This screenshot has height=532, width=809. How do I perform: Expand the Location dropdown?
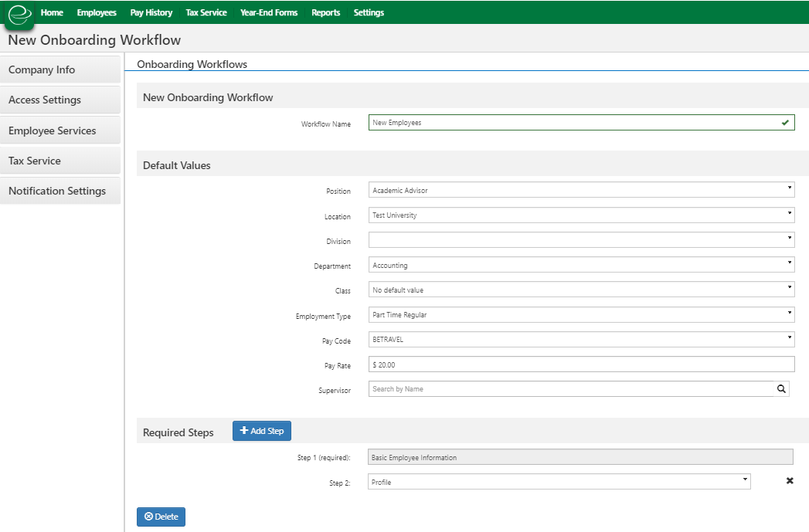click(x=582, y=215)
